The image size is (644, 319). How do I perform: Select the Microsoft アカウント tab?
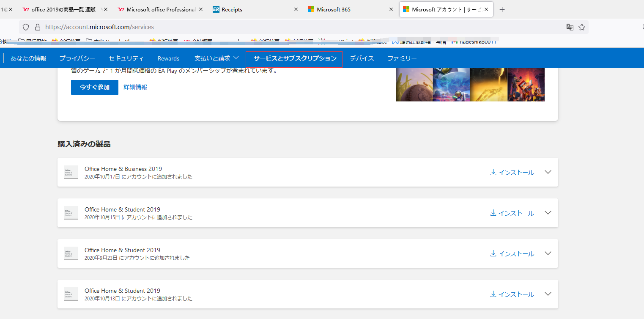click(x=446, y=9)
